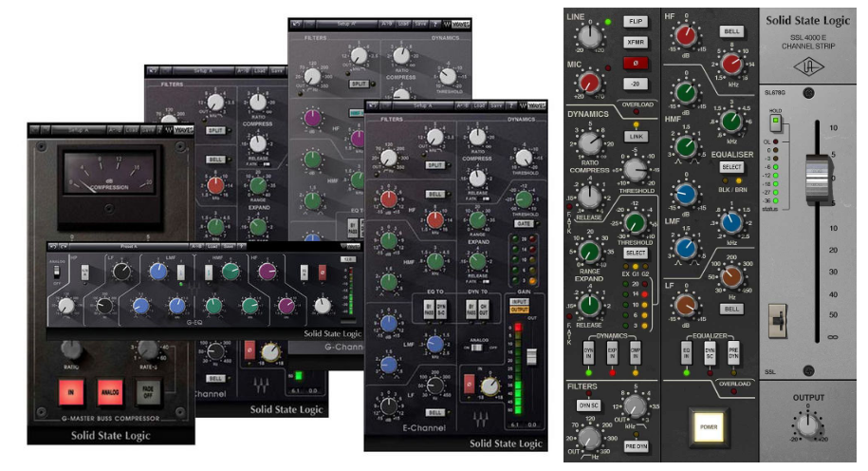The image size is (868, 471).
Task: Click the HF BELL button on UAD strip
Action: click(731, 31)
